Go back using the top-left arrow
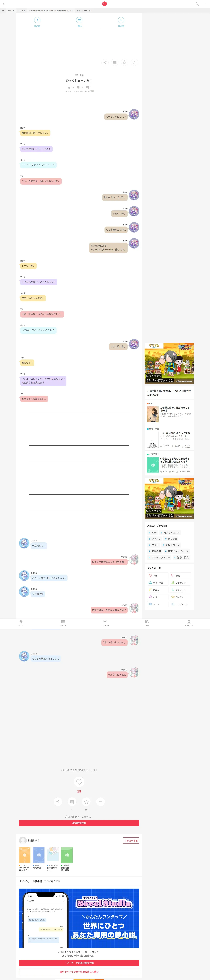Screen dimensions: 210x980 click(x=3, y=4)
